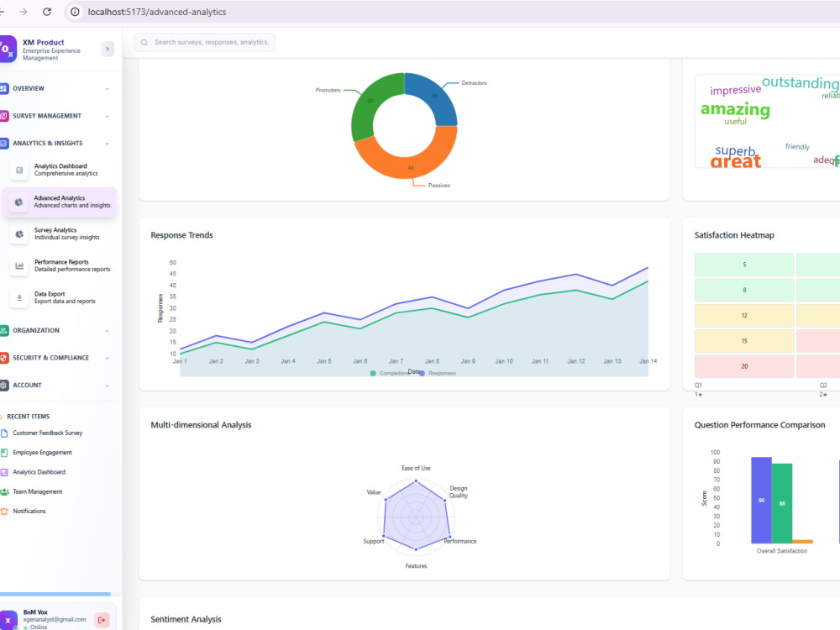Expand the Account section chevron
This screenshot has height=630, width=840.
point(108,386)
